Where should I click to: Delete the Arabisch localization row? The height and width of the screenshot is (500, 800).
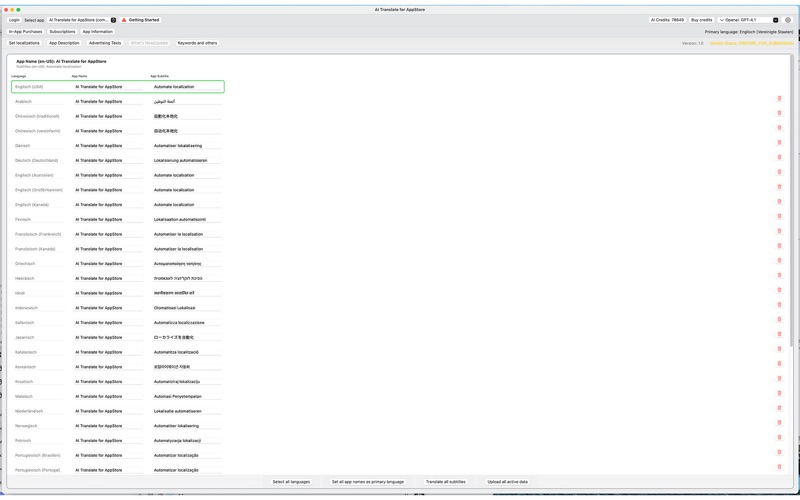tap(779, 98)
